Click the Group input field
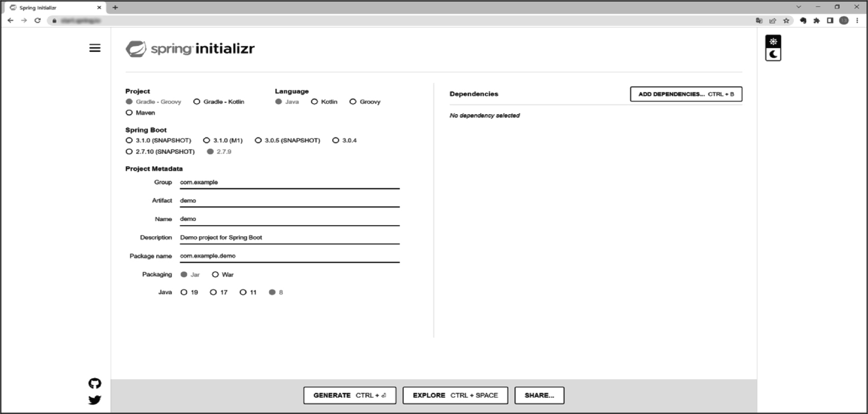Screen dimensions: 868x414 (x=290, y=182)
